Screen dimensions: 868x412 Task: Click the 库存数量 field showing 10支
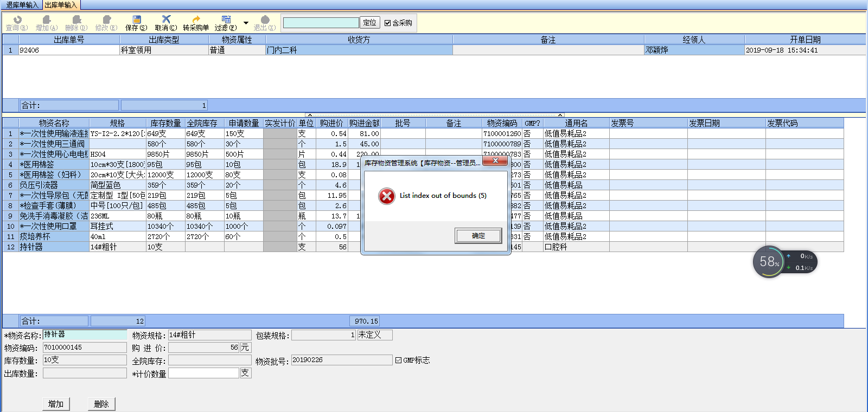[85, 360]
